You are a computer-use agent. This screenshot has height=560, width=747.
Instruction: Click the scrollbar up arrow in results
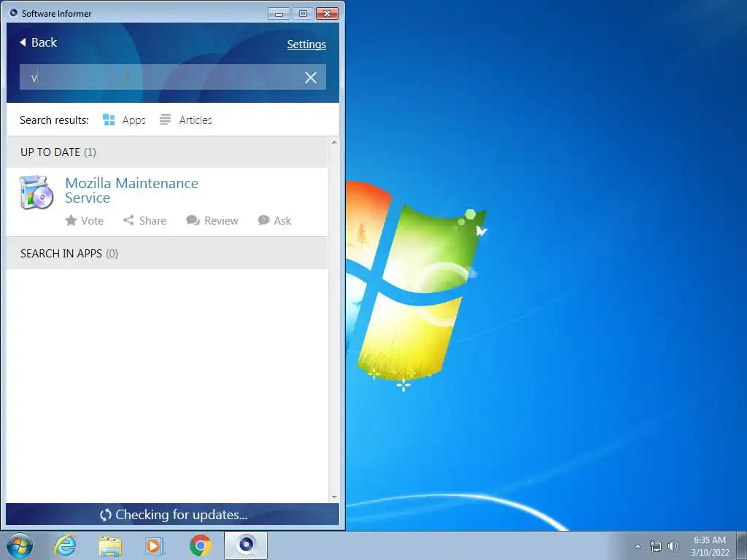[334, 142]
